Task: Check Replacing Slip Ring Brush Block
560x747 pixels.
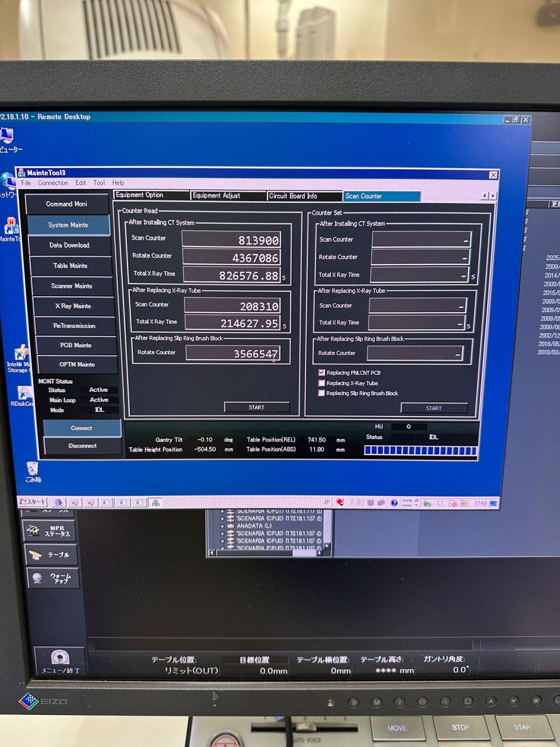Action: point(321,393)
